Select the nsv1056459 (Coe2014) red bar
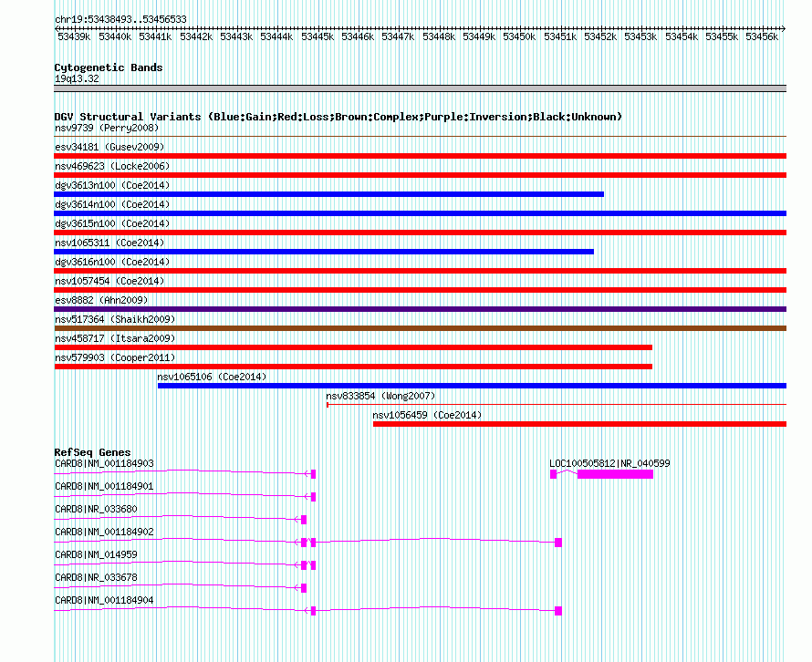 coord(579,424)
